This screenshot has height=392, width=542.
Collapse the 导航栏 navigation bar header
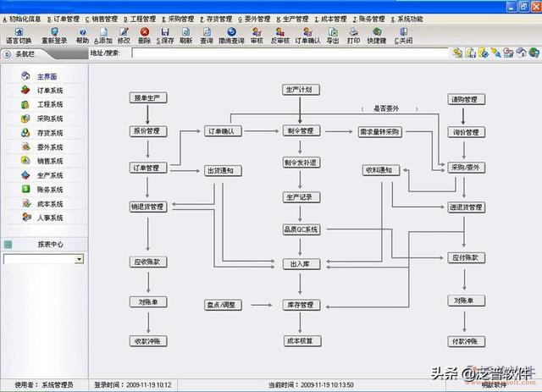(x=7, y=54)
